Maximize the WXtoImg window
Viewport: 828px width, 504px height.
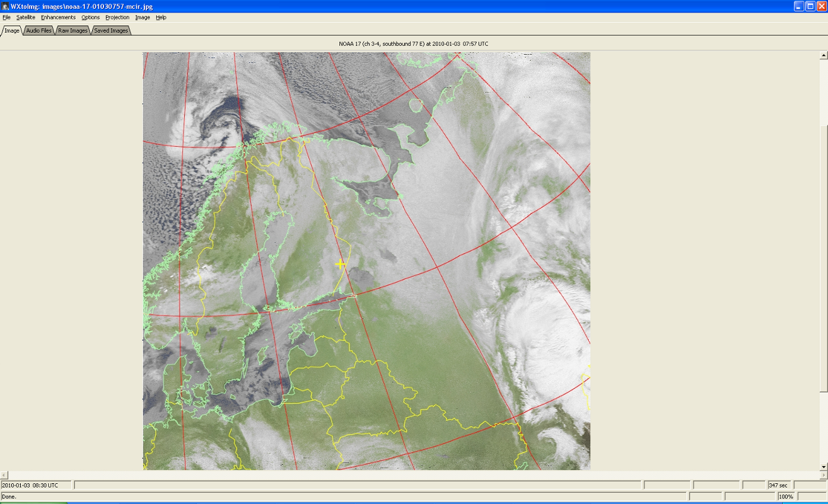coord(810,6)
